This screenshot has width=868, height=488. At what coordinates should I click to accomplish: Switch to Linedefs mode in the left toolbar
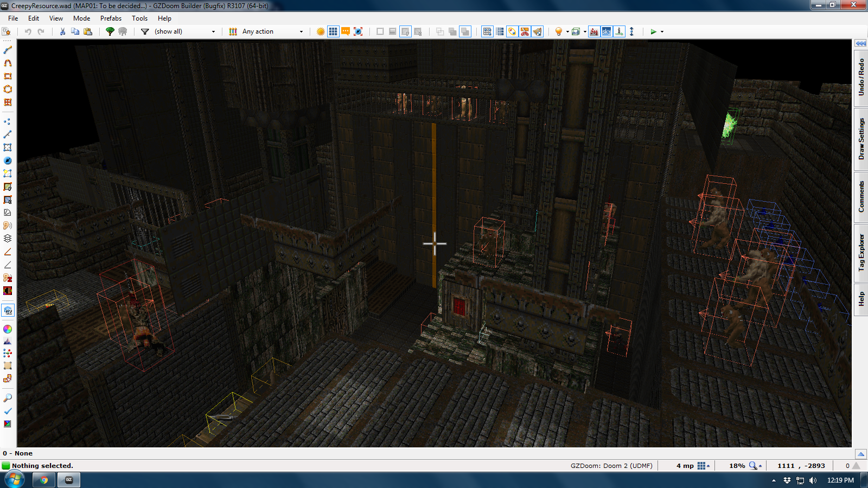8,134
